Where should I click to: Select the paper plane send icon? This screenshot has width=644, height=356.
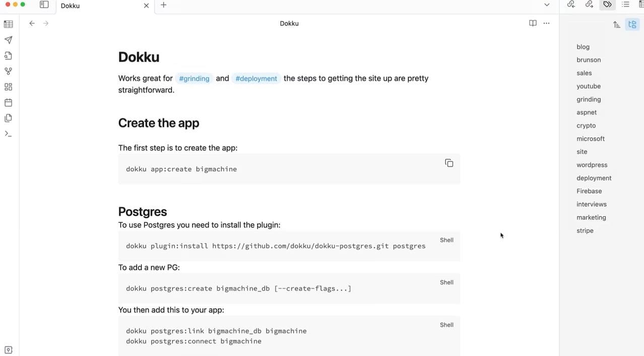coord(8,39)
